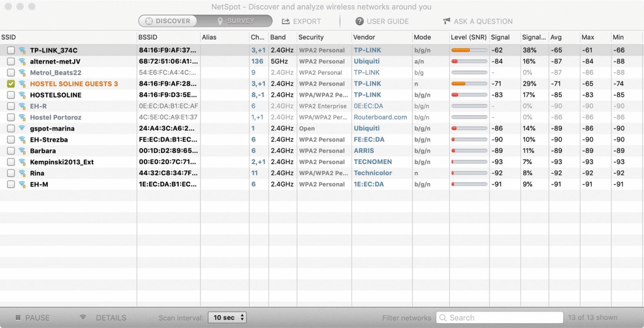Click the Wi-Fi icon beside Metrol_Beats22
This screenshot has height=328, width=644.
point(22,73)
